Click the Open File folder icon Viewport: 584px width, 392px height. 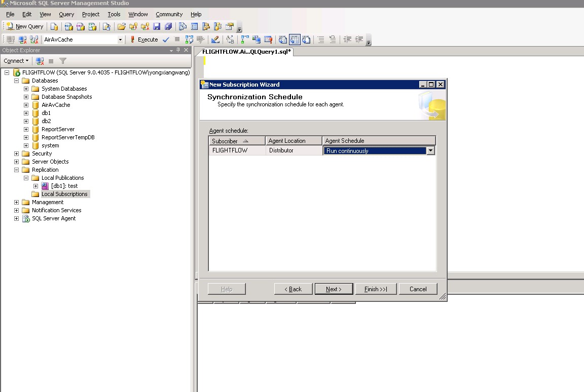121,26
